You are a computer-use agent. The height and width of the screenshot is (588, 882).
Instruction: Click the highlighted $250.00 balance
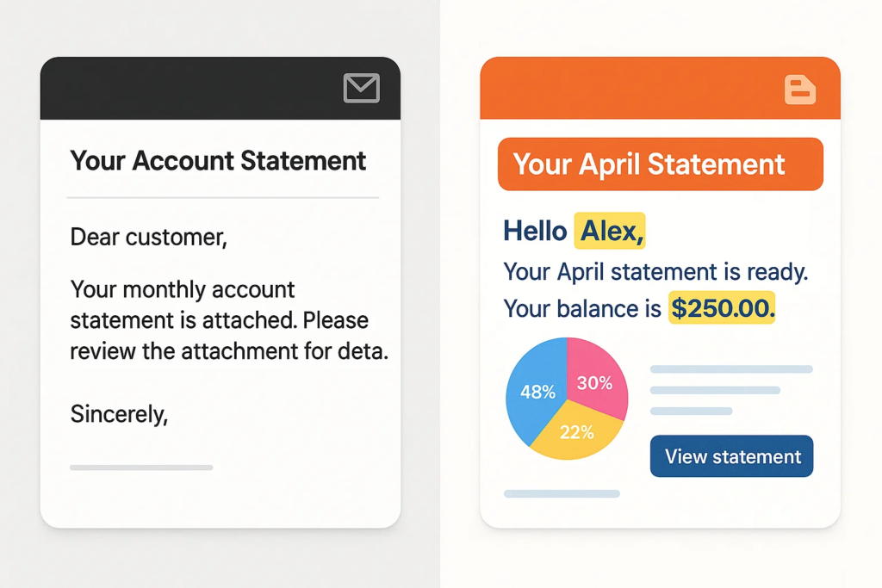tap(722, 307)
